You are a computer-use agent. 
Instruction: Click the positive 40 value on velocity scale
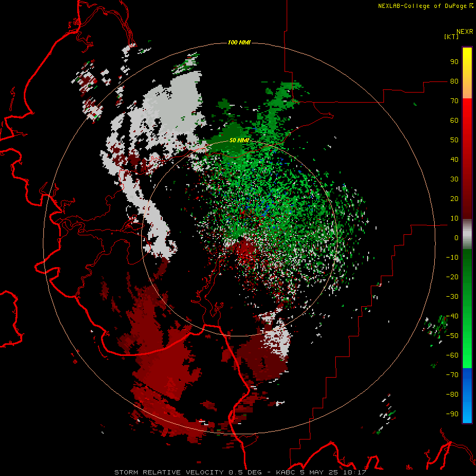454,159
